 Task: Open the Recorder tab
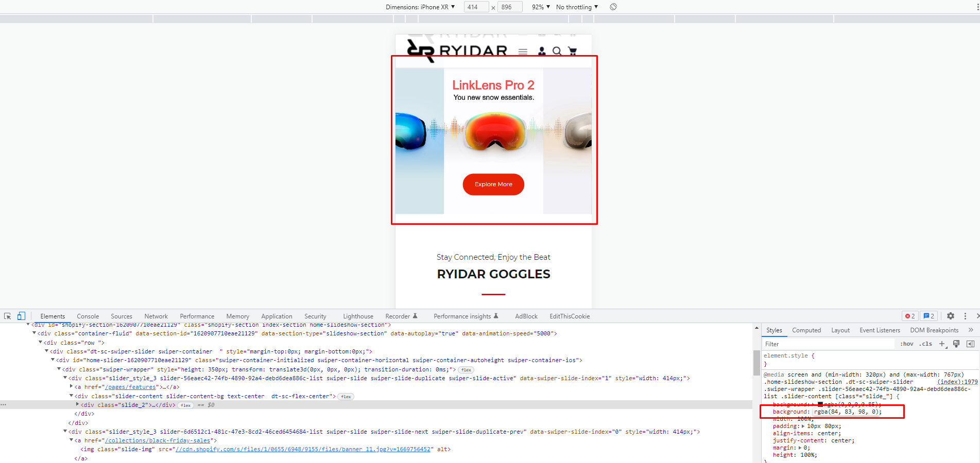(x=401, y=316)
